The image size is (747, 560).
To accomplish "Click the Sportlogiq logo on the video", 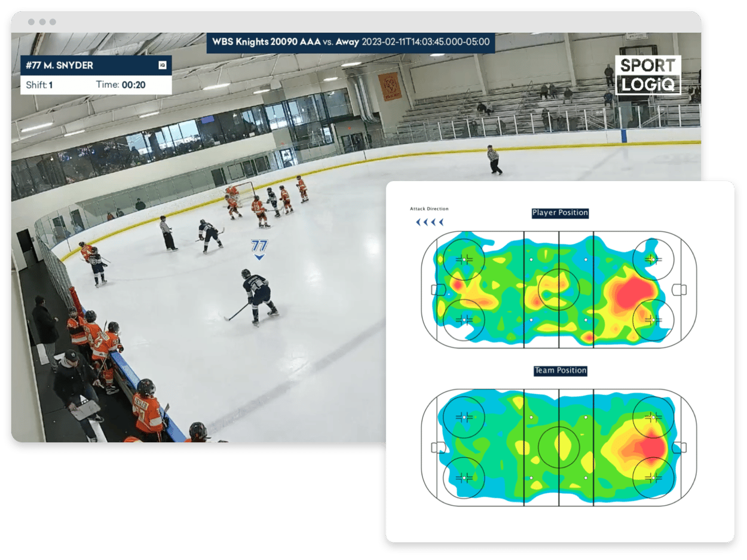I will click(648, 75).
